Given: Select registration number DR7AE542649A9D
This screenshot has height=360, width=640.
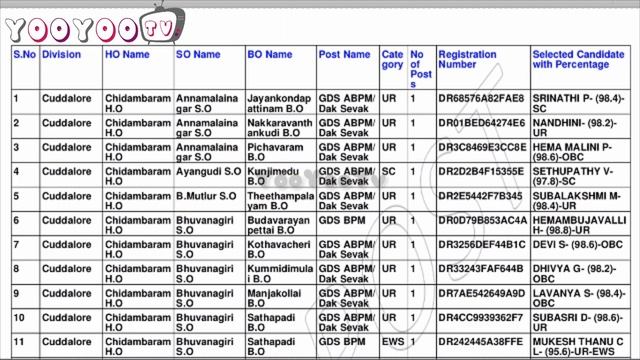Looking at the screenshot, I should click(x=482, y=293).
